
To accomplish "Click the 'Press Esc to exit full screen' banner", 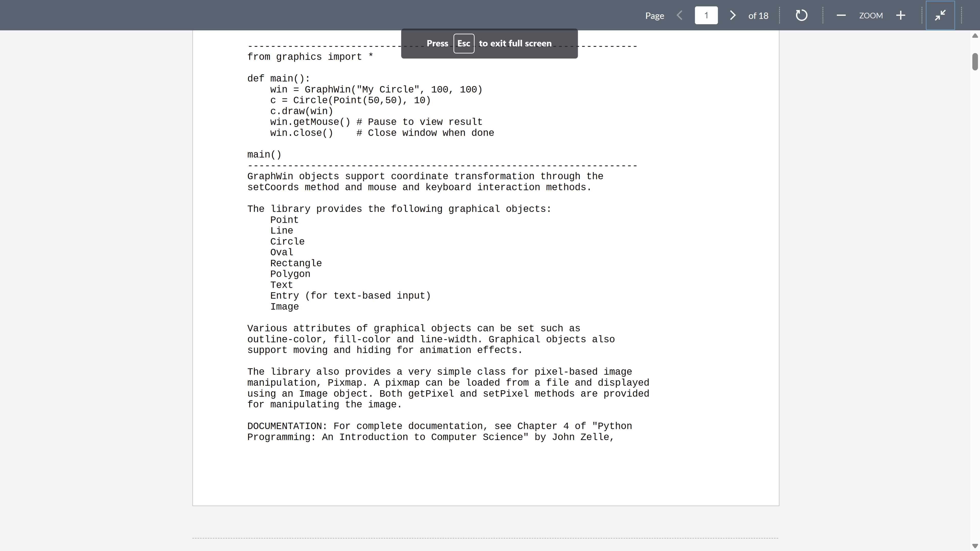I will pos(489,43).
